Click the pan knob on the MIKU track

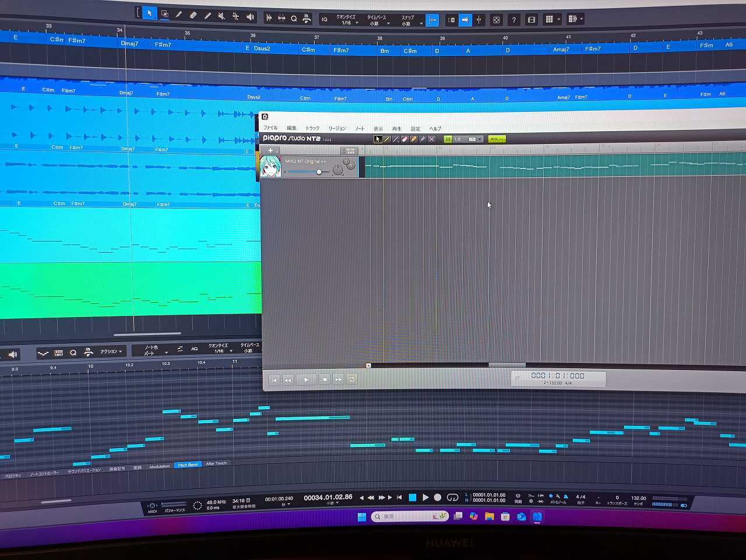(337, 171)
